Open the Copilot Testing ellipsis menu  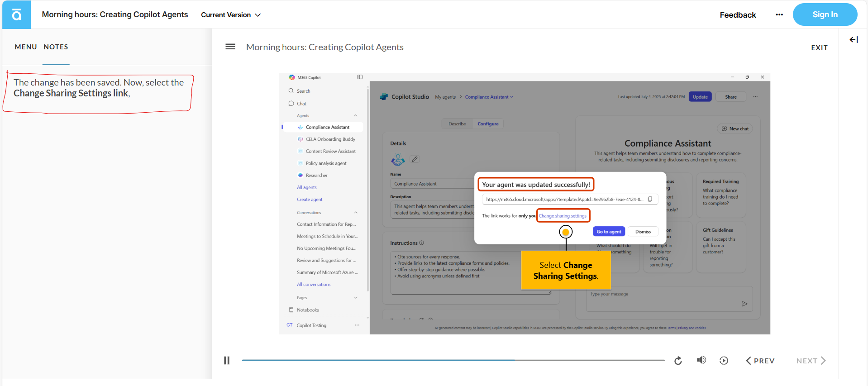tap(357, 325)
